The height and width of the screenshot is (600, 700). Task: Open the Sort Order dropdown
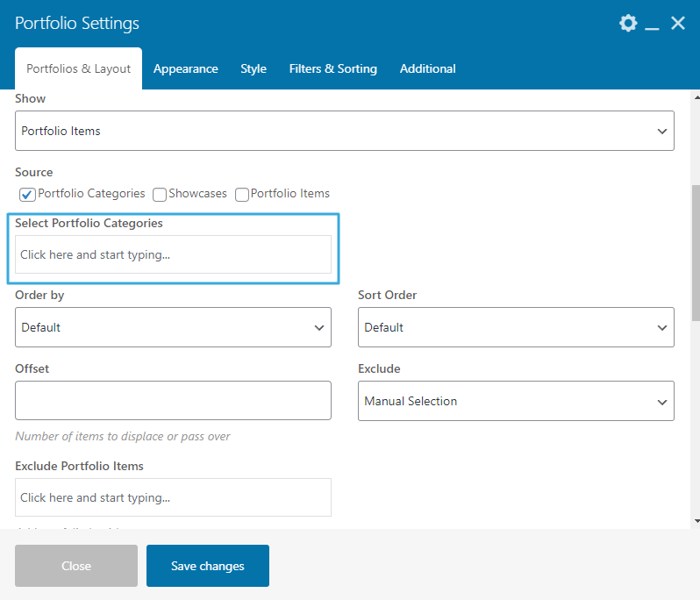(x=516, y=327)
